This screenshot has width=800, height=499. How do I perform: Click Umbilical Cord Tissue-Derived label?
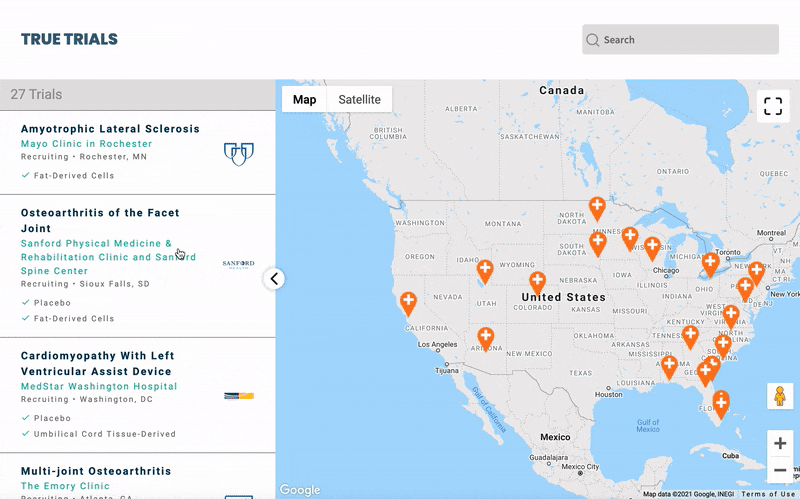(105, 434)
